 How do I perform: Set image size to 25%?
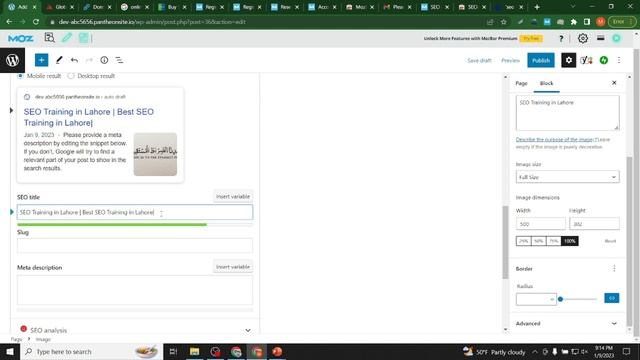point(523,241)
